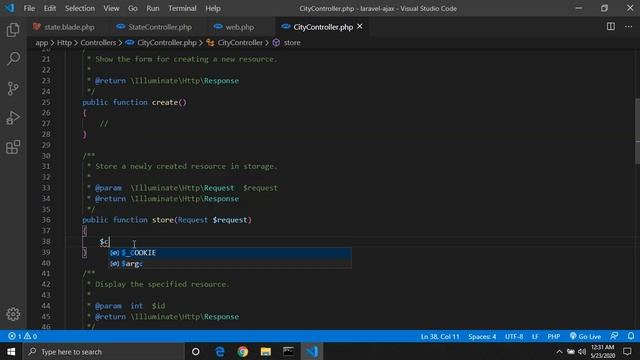The image size is (640, 360).
Task: Open the Source Control view
Action: (x=13, y=88)
